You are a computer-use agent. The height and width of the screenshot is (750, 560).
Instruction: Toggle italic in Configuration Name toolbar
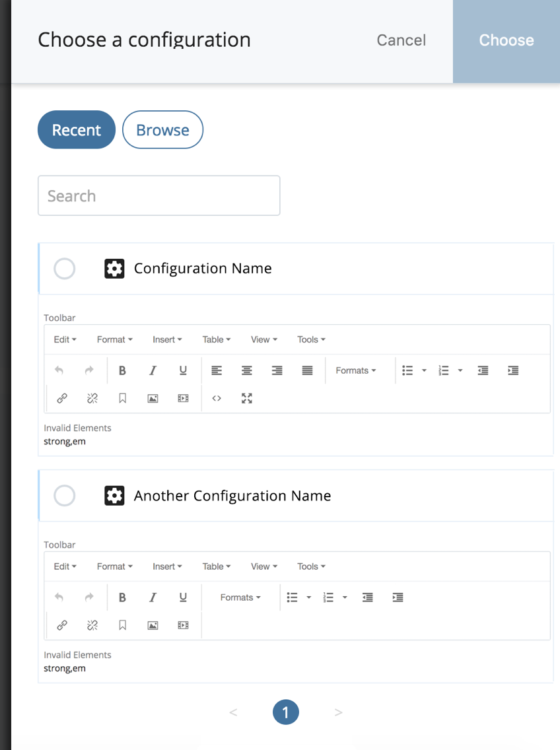pyautogui.click(x=153, y=370)
